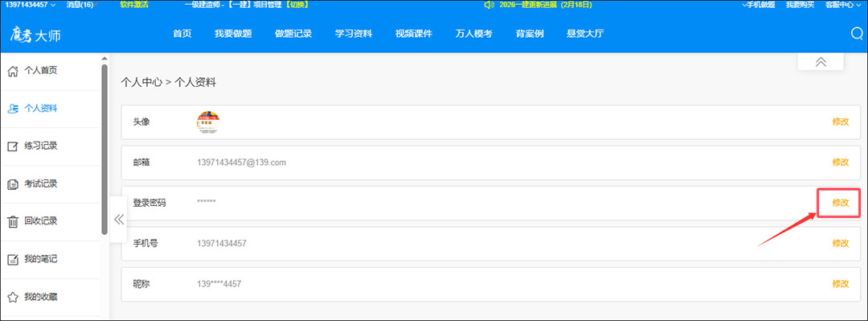Select the 个人资料 profile icon
This screenshot has width=868, height=321.
(12, 109)
